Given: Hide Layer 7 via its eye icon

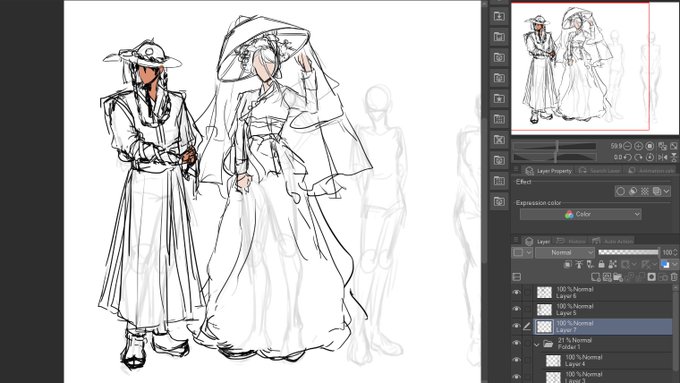Looking at the screenshot, I should coord(516,326).
